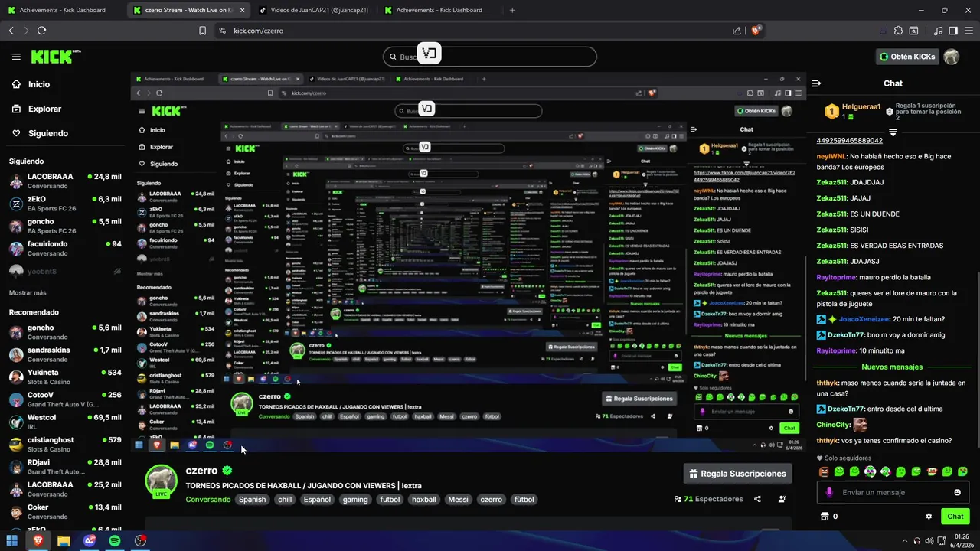Open the Kick shop icon below chat
This screenshot has width=980, height=551.
[825, 517]
